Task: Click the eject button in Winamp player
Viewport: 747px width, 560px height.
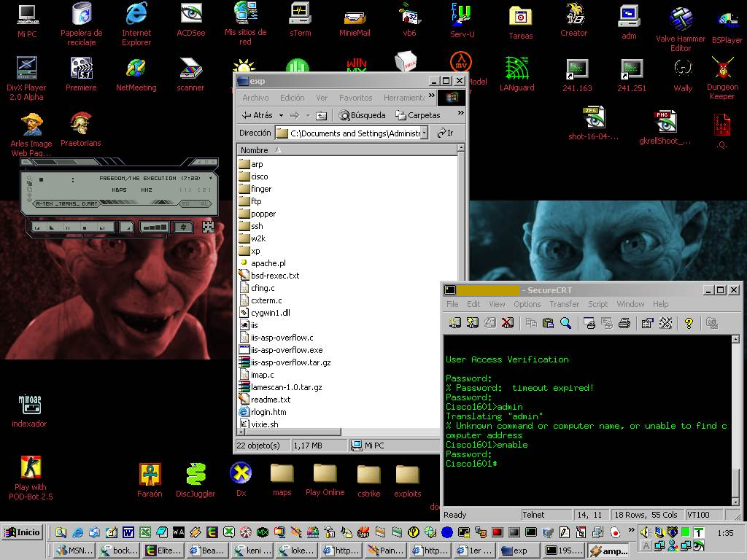Action: point(126,227)
